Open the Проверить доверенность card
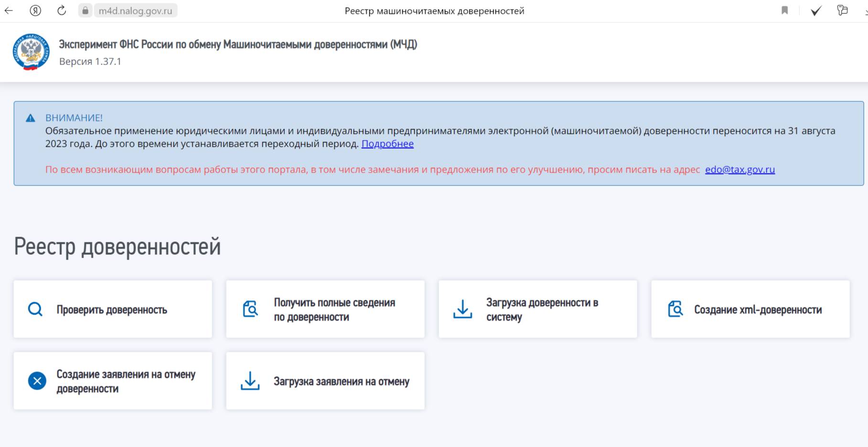The width and height of the screenshot is (868, 447). [113, 309]
